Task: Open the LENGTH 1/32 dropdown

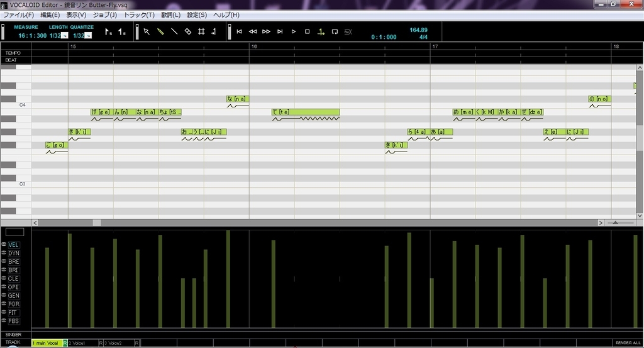Action: point(65,36)
